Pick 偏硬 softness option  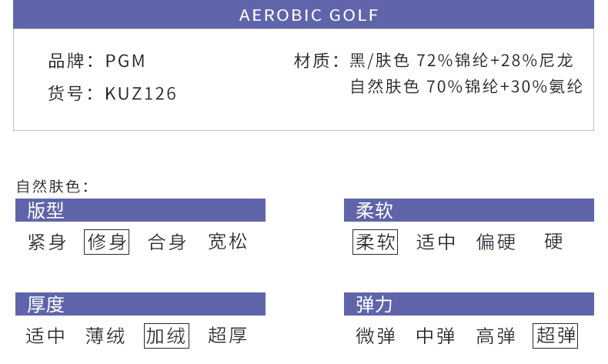click(x=496, y=242)
